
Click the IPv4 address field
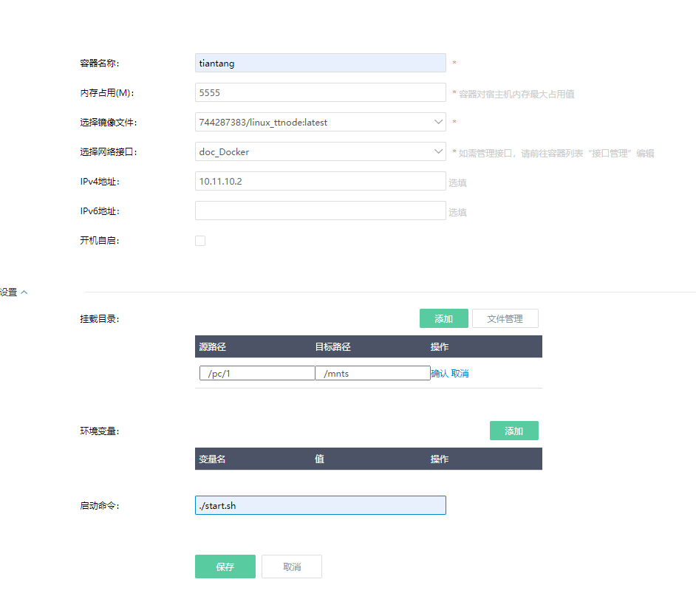point(320,182)
